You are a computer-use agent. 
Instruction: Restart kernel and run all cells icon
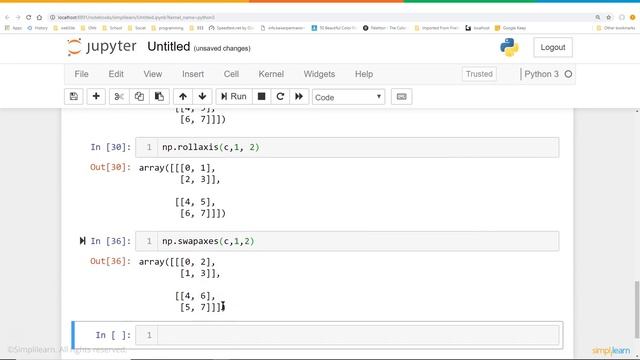click(299, 97)
